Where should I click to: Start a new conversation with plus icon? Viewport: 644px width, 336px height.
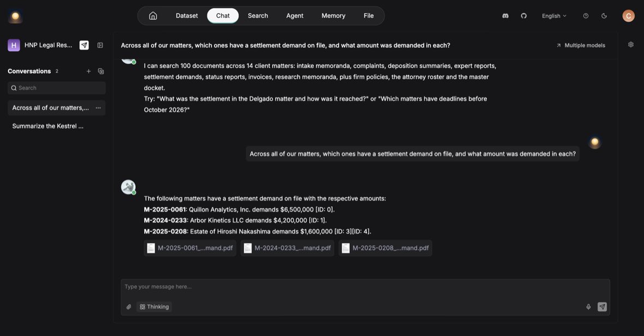88,71
